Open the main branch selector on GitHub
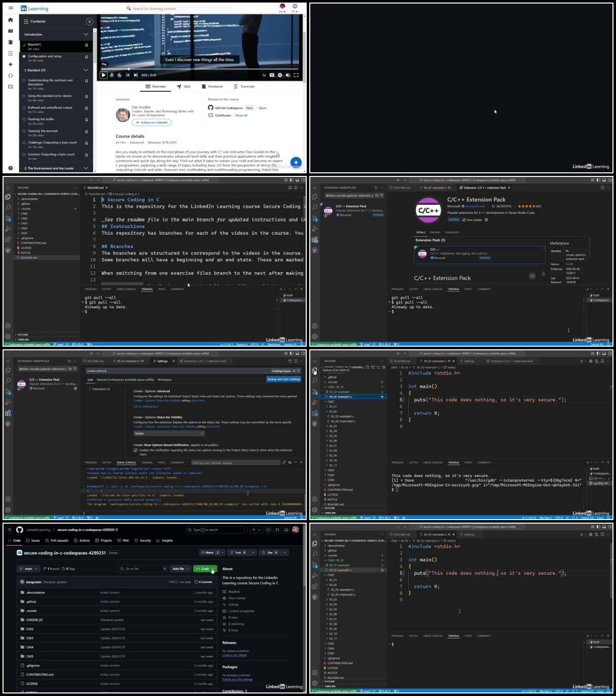 click(28, 569)
